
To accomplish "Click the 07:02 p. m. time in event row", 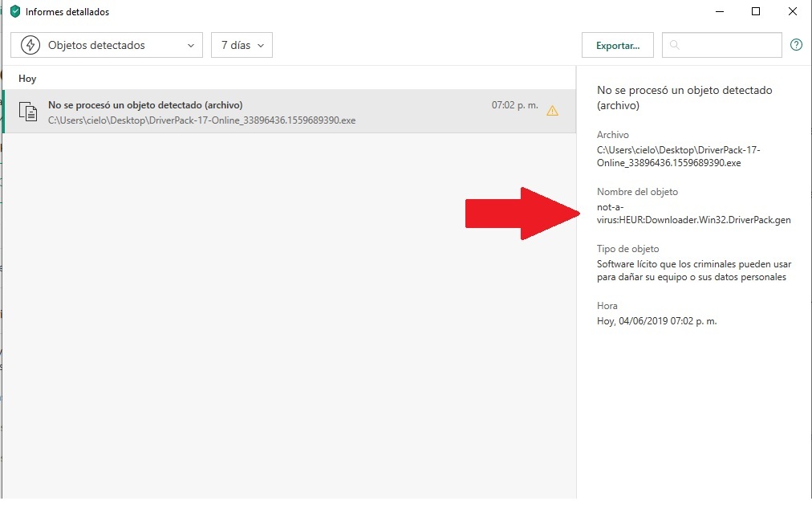I will (515, 105).
